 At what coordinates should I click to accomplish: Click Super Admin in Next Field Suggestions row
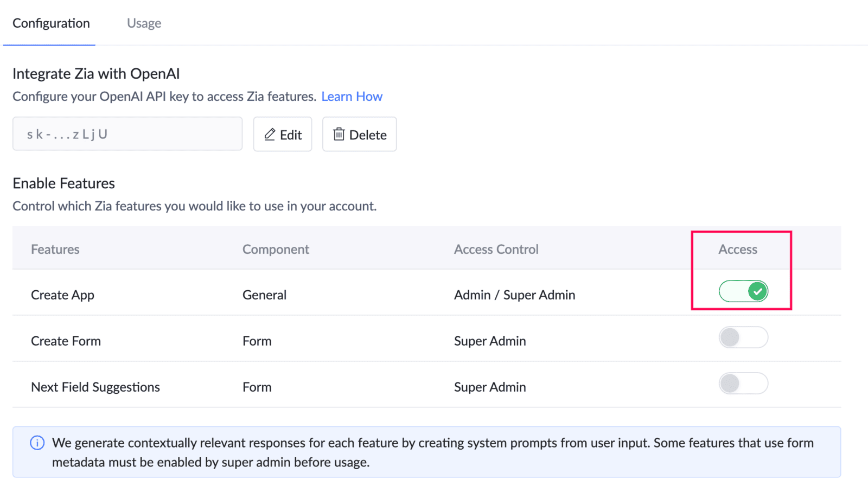pyautogui.click(x=490, y=387)
